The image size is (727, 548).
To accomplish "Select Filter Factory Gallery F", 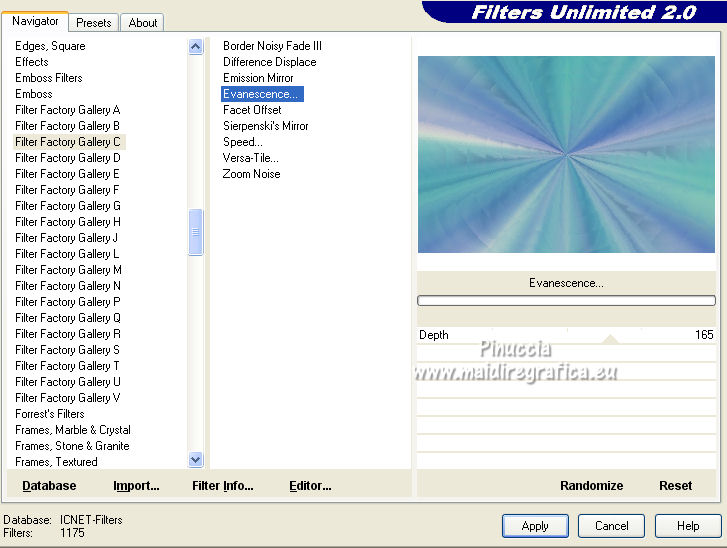I will (68, 190).
